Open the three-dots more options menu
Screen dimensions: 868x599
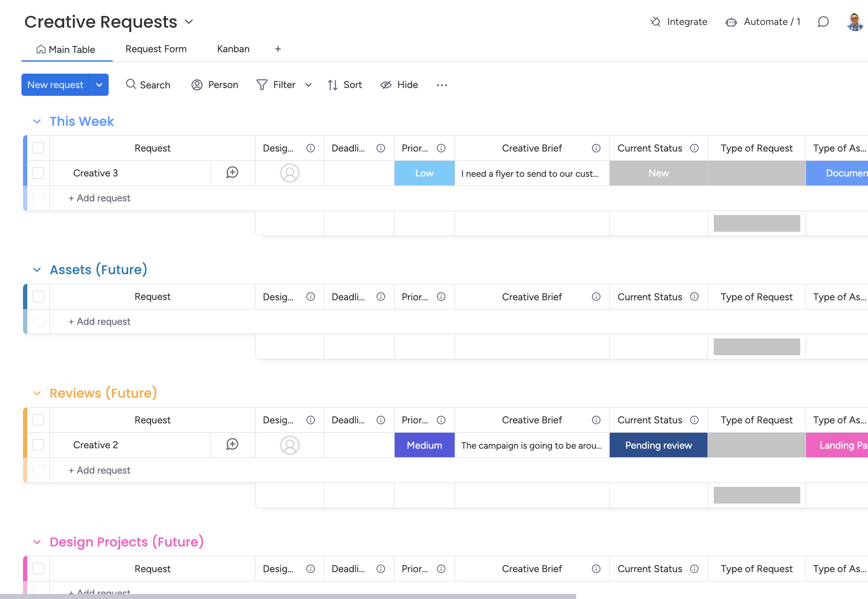pyautogui.click(x=442, y=85)
